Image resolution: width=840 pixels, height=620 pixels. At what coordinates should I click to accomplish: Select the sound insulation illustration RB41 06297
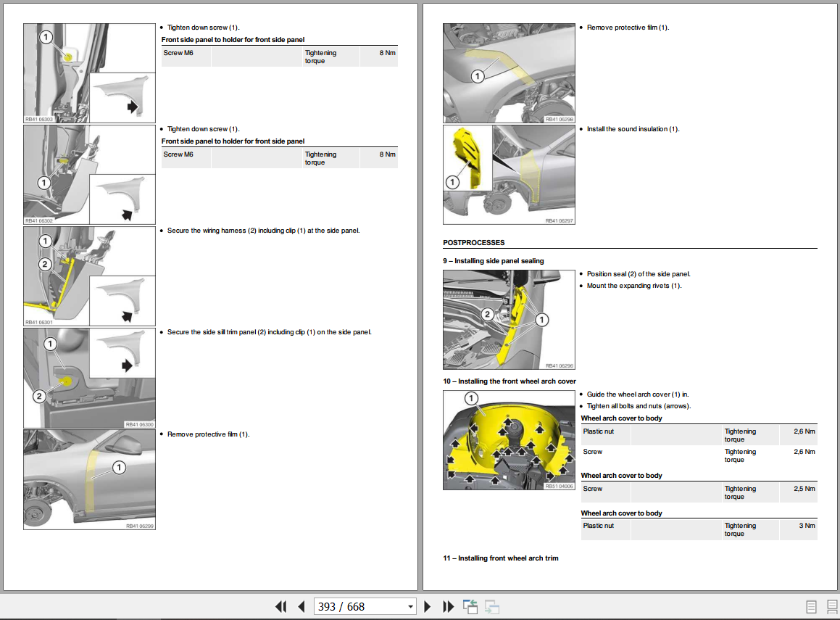(509, 175)
